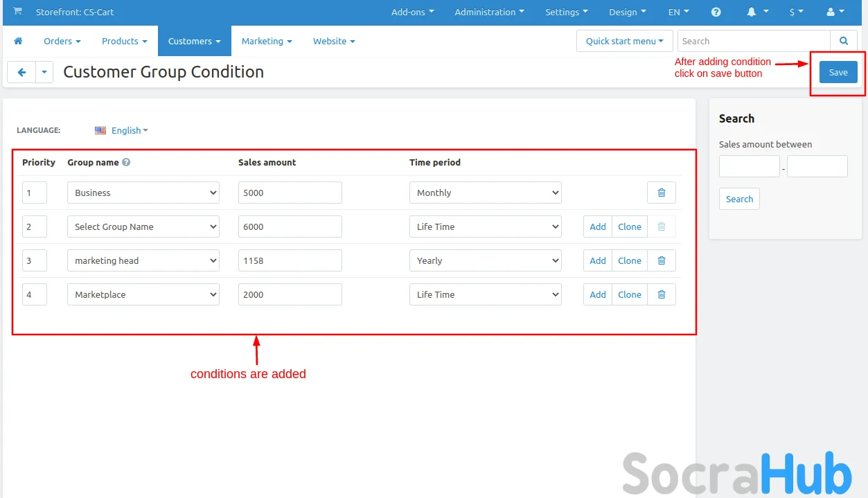Delete the Marketplace condition row
The image size is (868, 498).
pos(661,294)
